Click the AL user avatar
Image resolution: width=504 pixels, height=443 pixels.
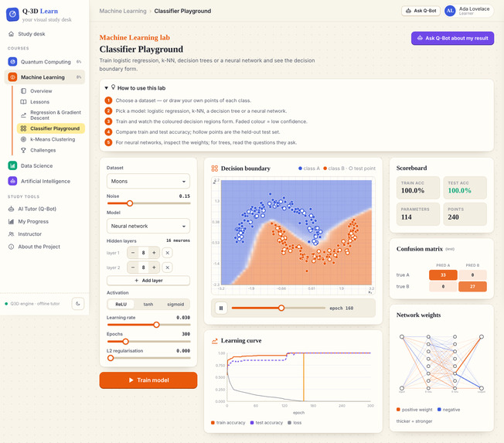[450, 11]
